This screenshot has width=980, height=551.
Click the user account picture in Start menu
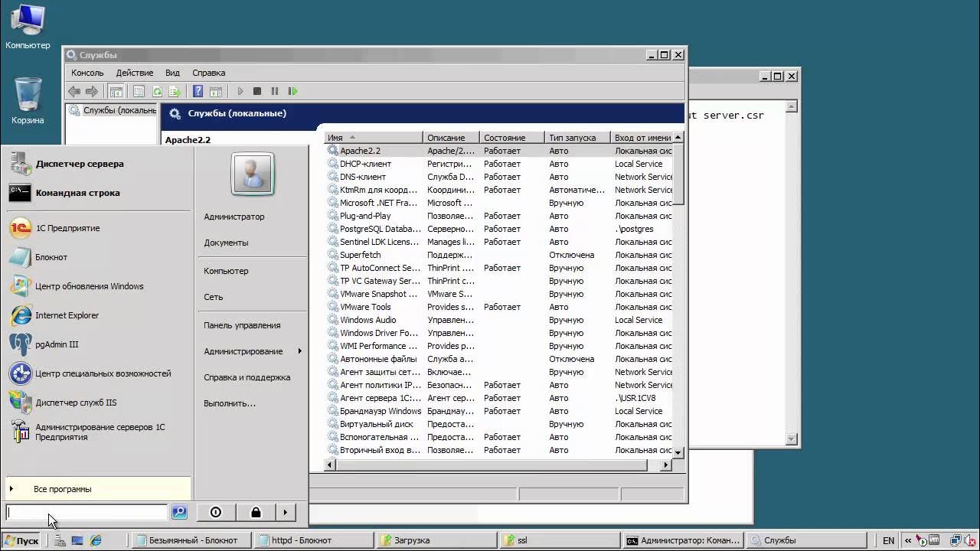(252, 174)
